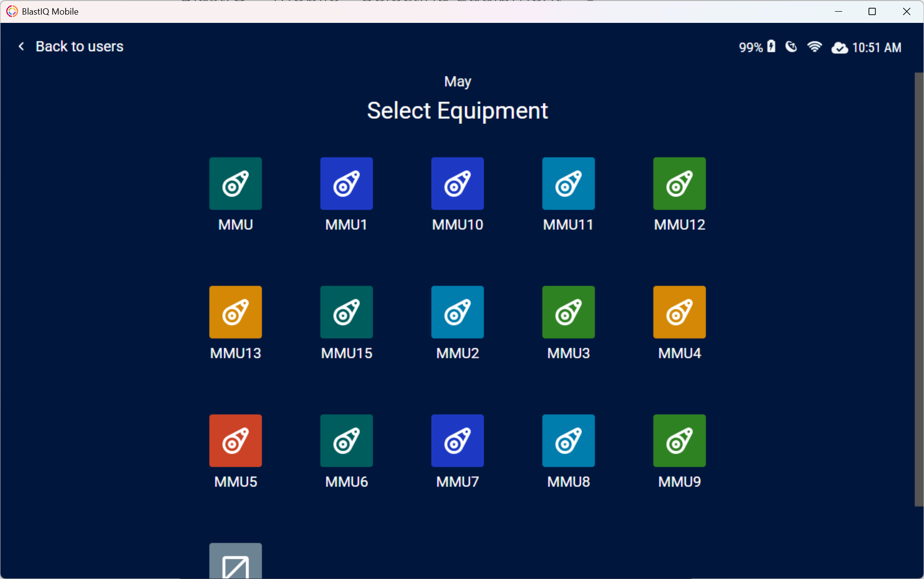Select the red MMU5 equipment tile

[x=236, y=441]
